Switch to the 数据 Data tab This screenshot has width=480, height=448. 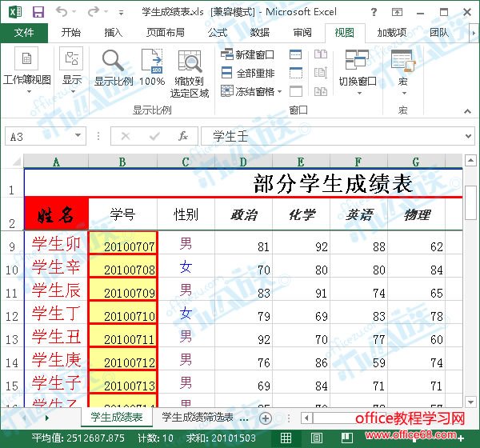coord(260,33)
